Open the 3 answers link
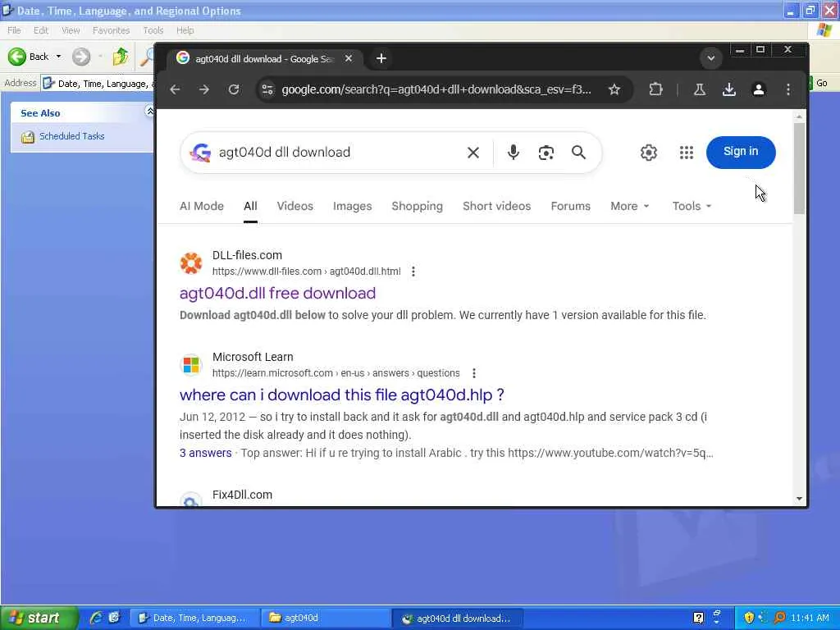 click(205, 453)
